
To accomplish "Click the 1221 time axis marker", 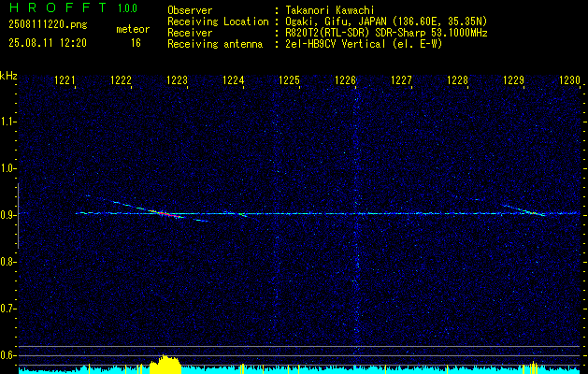I will 65,79.
